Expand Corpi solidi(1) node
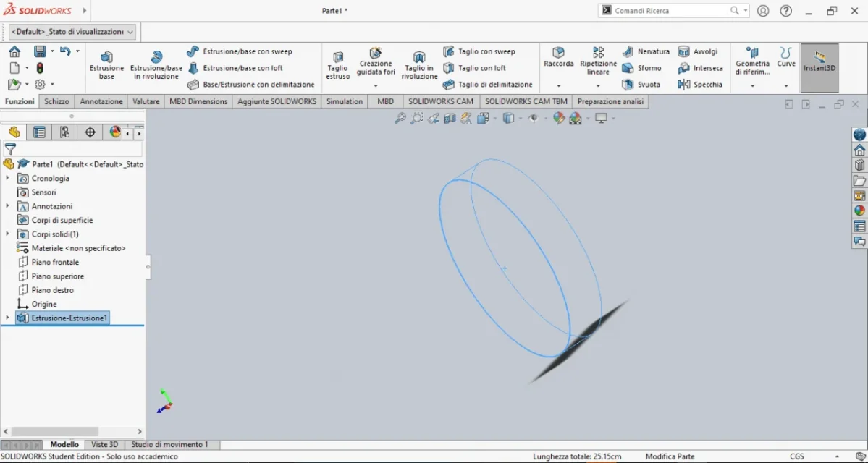Screen dimensions: 868x463 tap(7, 234)
